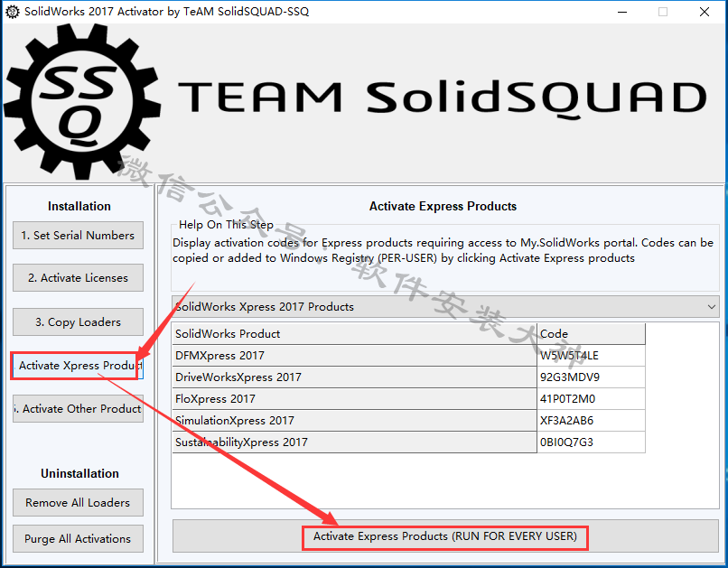Click Remove All Loaders button
The height and width of the screenshot is (568, 728).
(78, 503)
